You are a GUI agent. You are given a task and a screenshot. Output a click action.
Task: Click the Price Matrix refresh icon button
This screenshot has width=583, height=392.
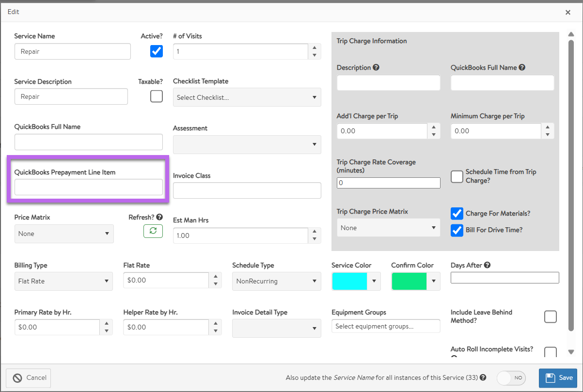pyautogui.click(x=153, y=231)
